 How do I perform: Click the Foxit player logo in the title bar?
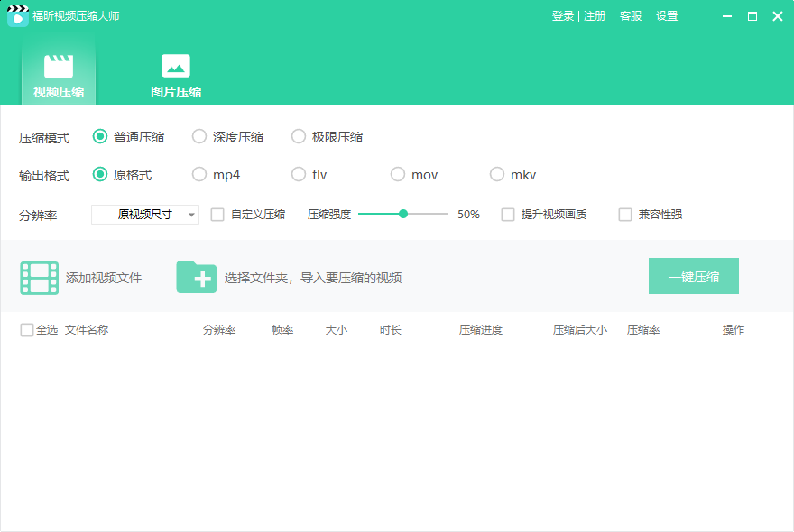coord(18,15)
